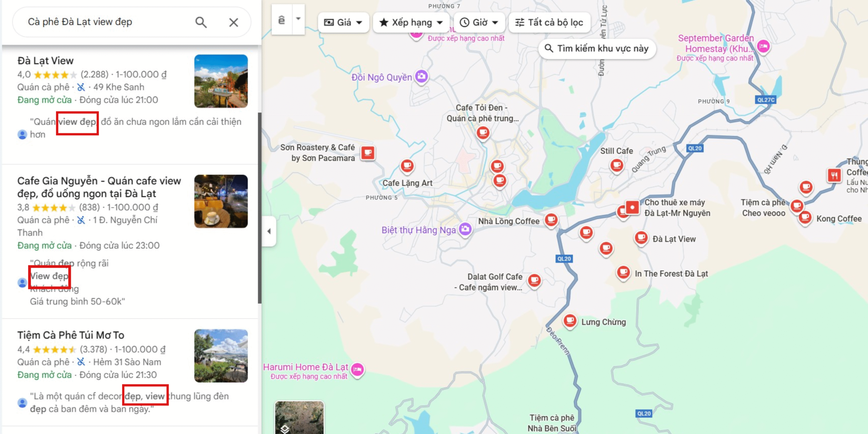Expand the arrow next to print icon

(x=298, y=19)
